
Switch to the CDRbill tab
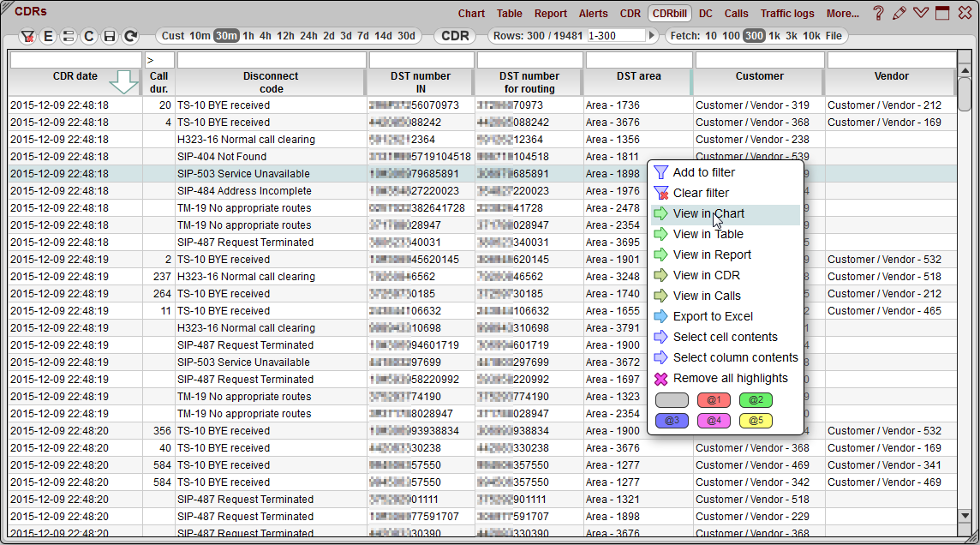pyautogui.click(x=668, y=14)
